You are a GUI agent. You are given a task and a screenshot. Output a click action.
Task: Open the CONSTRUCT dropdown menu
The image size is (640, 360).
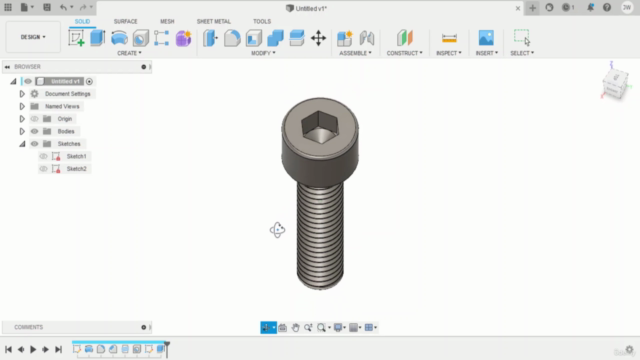tap(404, 53)
